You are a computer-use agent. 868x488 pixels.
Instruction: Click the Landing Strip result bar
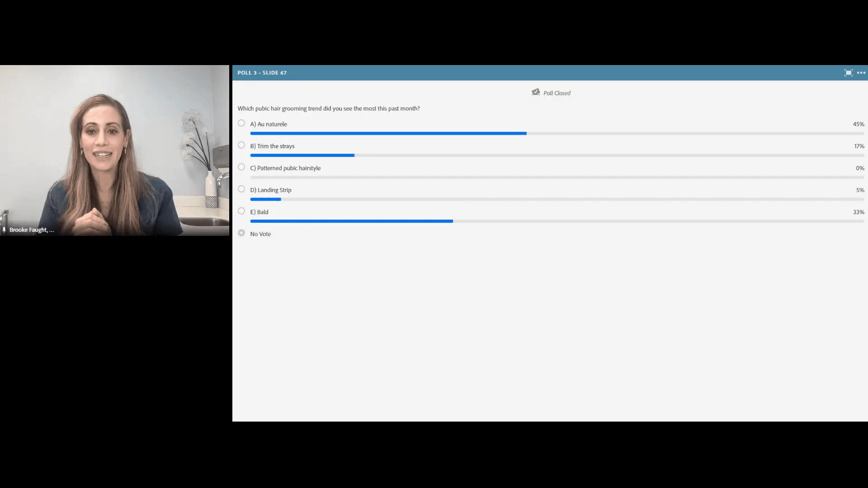(x=557, y=199)
